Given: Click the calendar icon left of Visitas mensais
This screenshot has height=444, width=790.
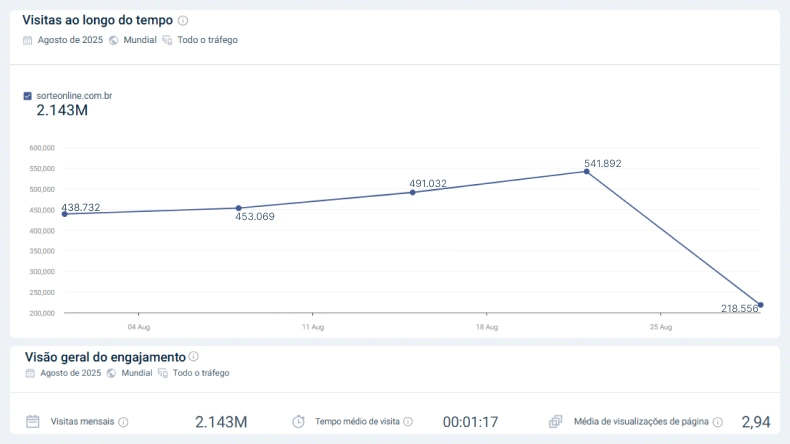Looking at the screenshot, I should click(33, 421).
